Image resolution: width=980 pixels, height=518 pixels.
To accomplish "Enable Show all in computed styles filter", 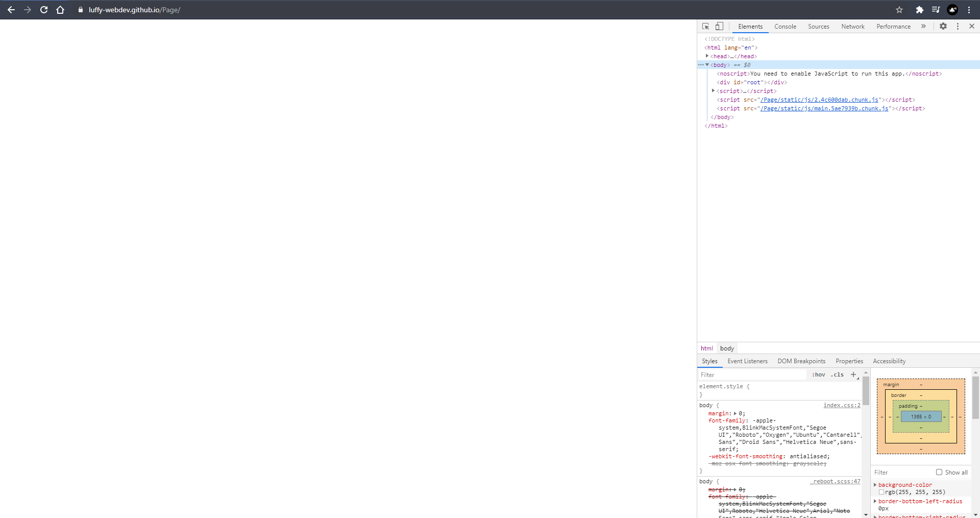I will [x=941, y=473].
